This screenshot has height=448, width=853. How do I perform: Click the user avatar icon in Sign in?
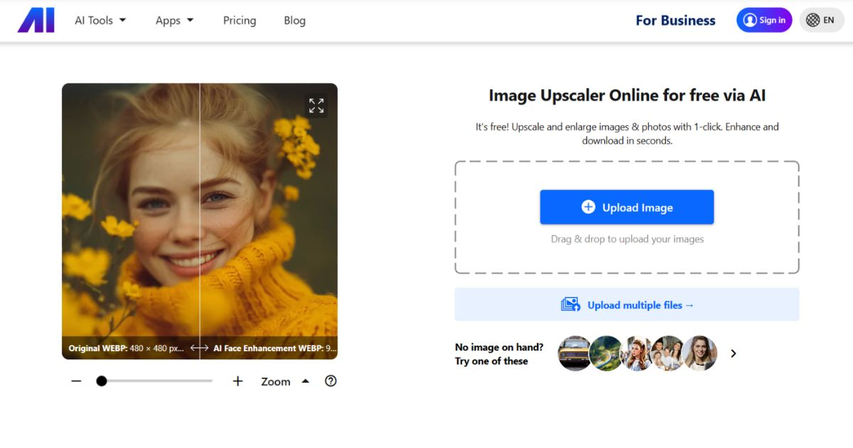click(750, 20)
